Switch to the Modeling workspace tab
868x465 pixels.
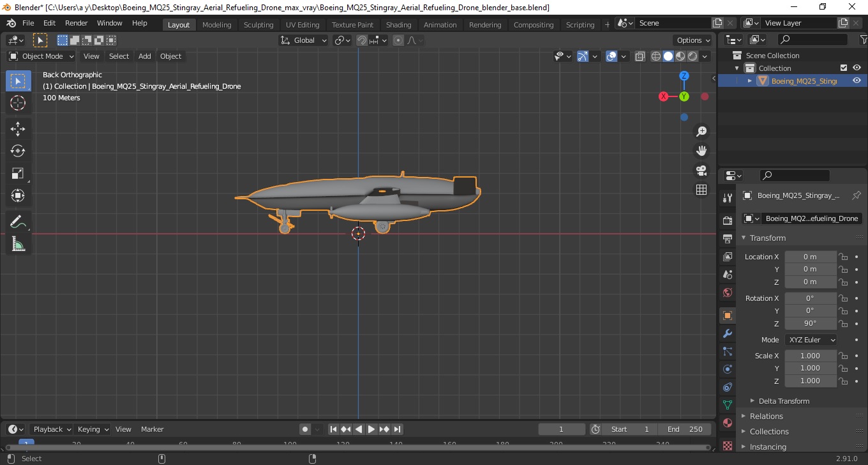(216, 24)
